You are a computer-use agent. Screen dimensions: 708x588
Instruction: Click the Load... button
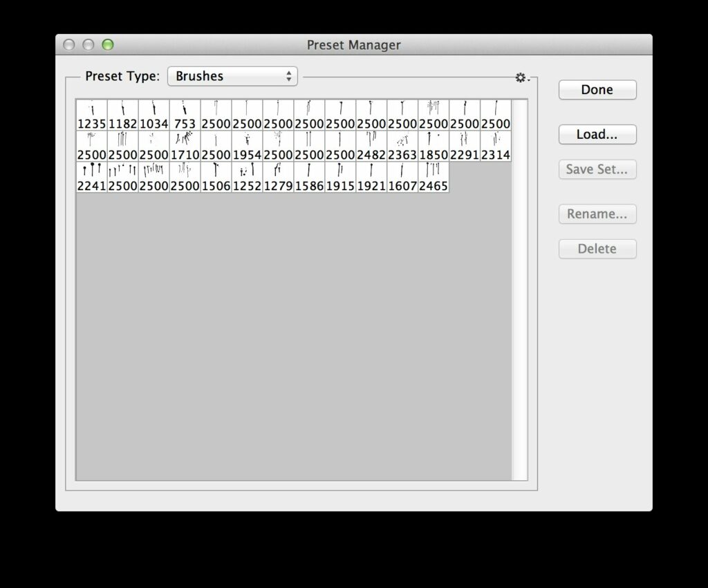(597, 135)
